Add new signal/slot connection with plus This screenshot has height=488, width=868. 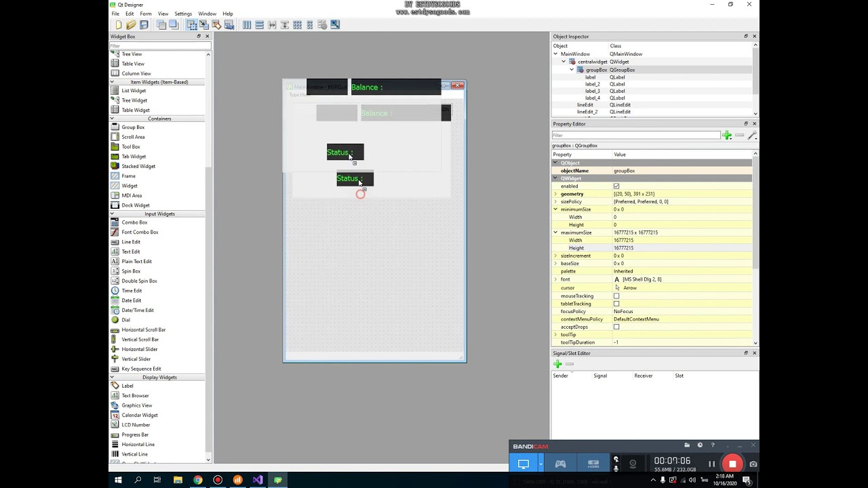coord(557,364)
